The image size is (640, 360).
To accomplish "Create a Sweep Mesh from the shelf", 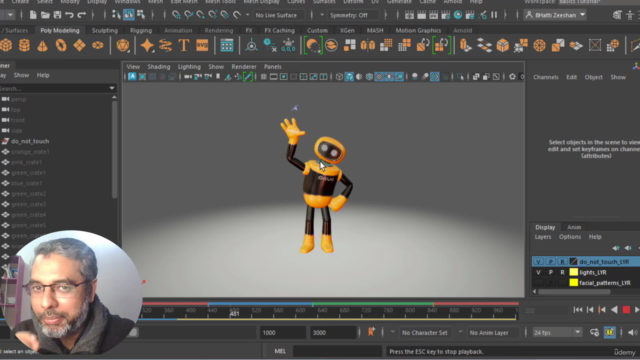I will pyautogui.click(x=165, y=45).
